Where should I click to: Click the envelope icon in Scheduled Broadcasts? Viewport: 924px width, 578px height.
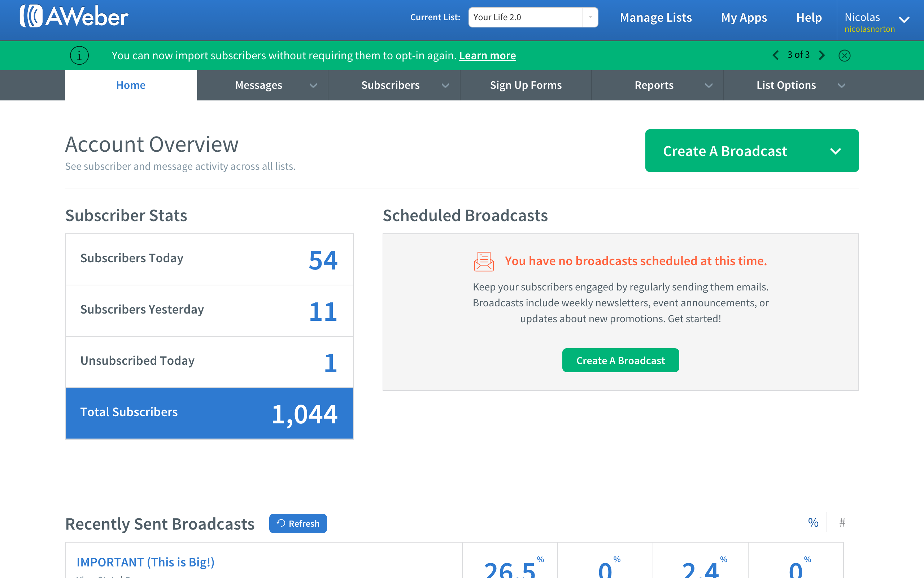pyautogui.click(x=484, y=262)
